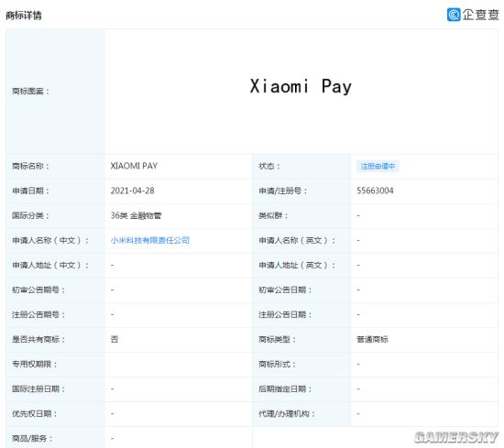Click the registration number 55663004
504x448 pixels.
pyautogui.click(x=375, y=191)
